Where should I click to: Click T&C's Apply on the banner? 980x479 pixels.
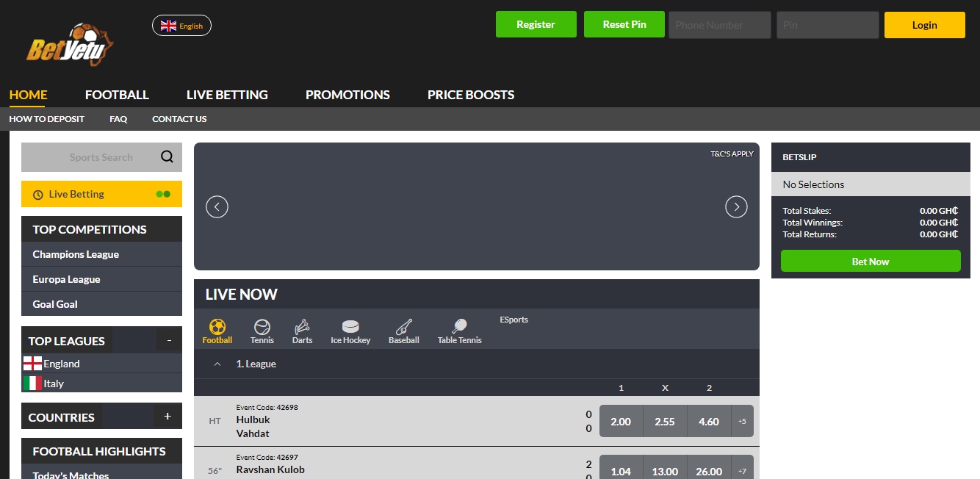coord(732,154)
